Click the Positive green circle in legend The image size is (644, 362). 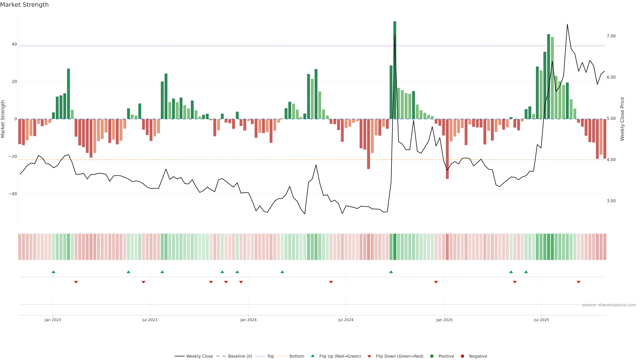click(x=432, y=356)
